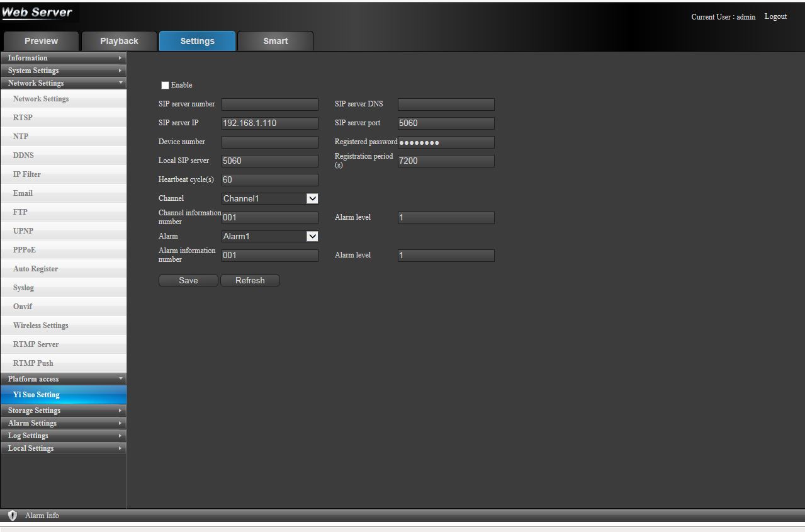Select DDNS from Network Settings menu
The height and width of the screenshot is (532, 805).
tap(23, 156)
